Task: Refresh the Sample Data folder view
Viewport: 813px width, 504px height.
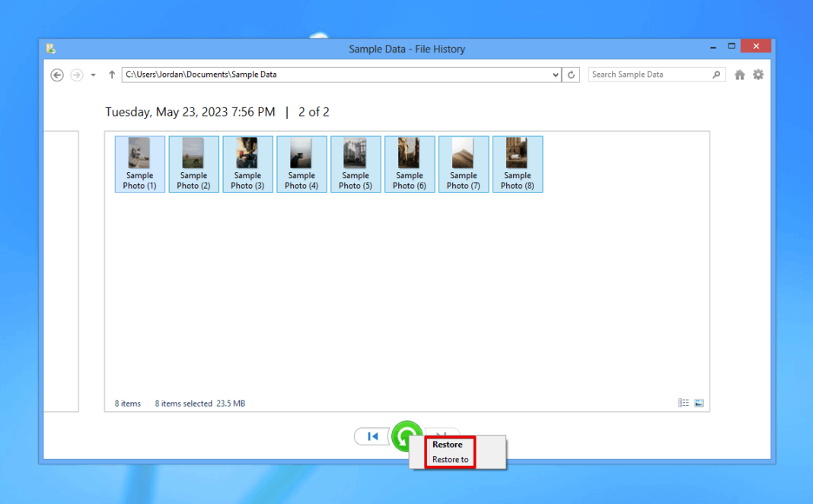Action: (572, 75)
